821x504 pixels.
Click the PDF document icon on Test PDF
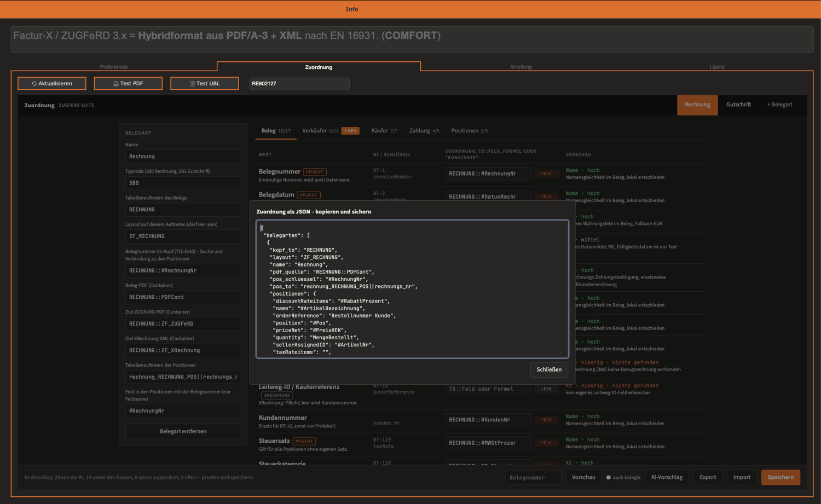[115, 84]
